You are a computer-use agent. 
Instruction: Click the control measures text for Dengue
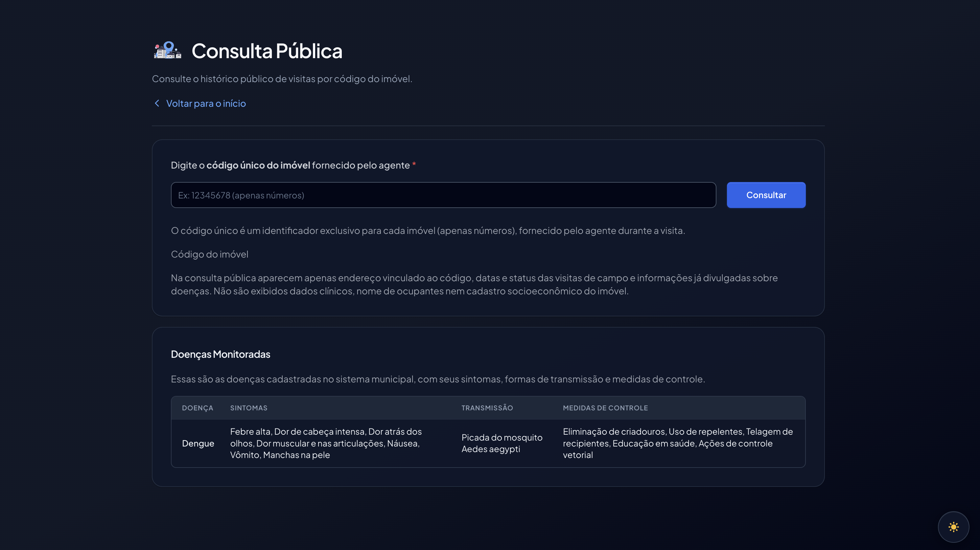tap(677, 443)
